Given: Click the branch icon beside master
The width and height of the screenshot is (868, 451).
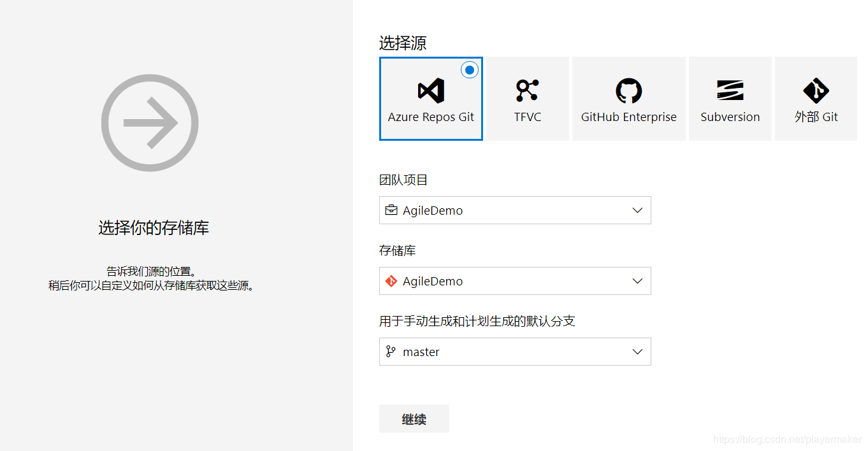Looking at the screenshot, I should pyautogui.click(x=391, y=352).
